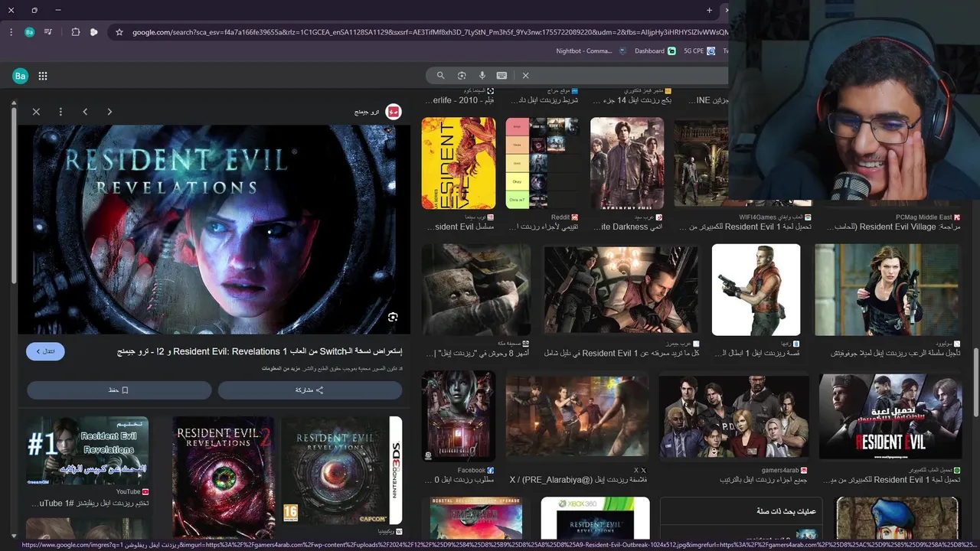Click 'gamers4arab' source label

tap(780, 471)
